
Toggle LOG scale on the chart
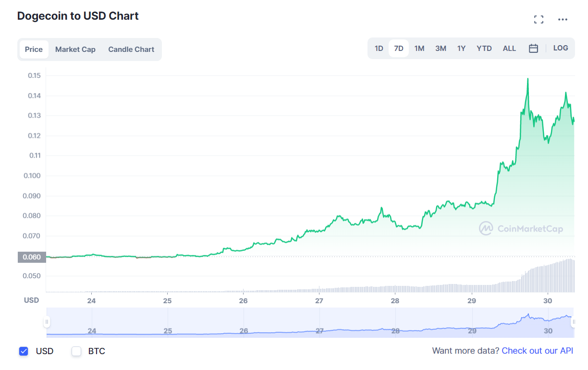(x=561, y=48)
